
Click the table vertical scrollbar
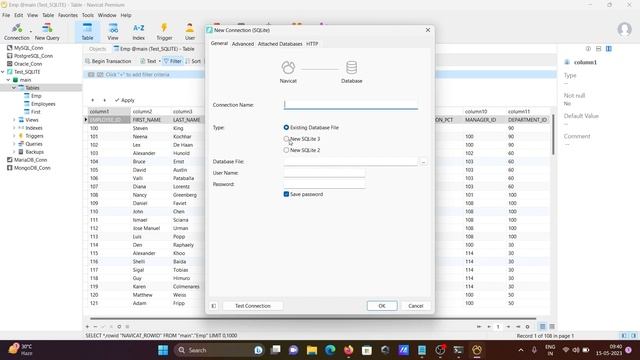pyautogui.click(x=553, y=135)
